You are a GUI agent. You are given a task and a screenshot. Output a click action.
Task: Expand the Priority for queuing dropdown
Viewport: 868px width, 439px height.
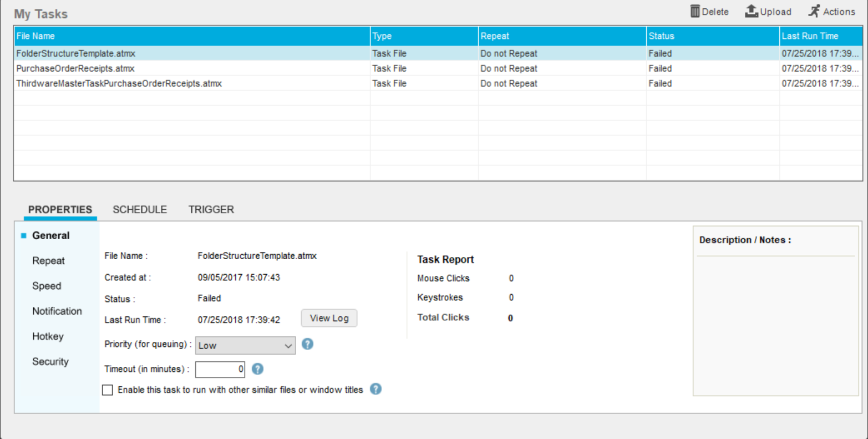pos(245,345)
